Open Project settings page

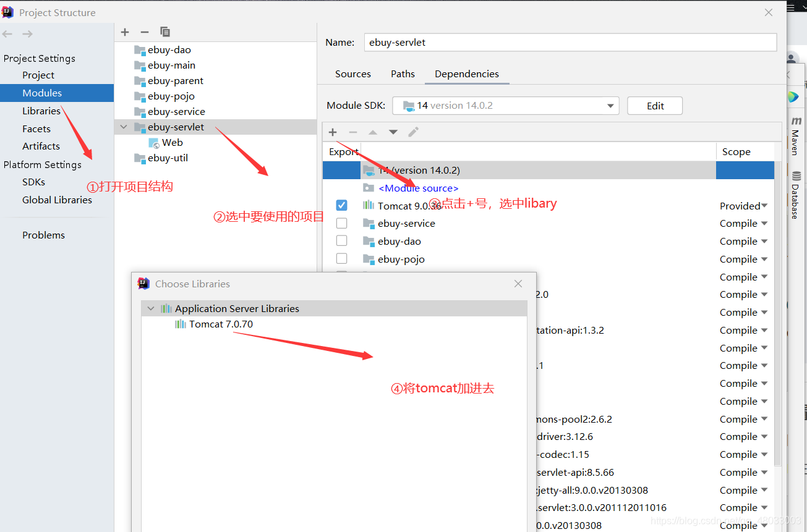tap(38, 75)
